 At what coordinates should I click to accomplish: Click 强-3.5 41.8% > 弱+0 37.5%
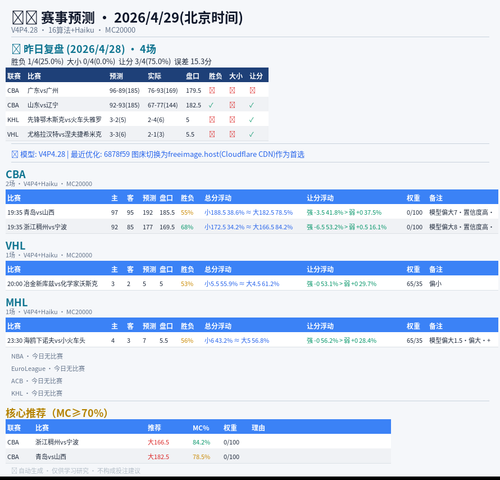pyautogui.click(x=344, y=212)
